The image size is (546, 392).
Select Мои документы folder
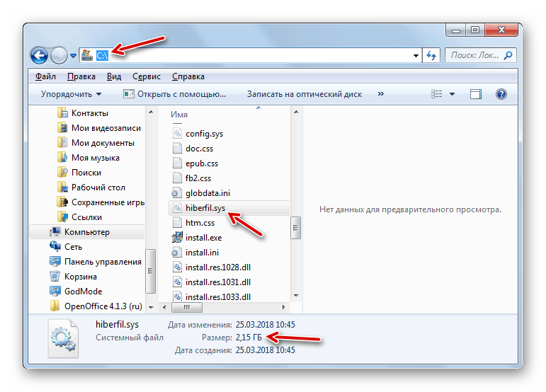point(96,143)
